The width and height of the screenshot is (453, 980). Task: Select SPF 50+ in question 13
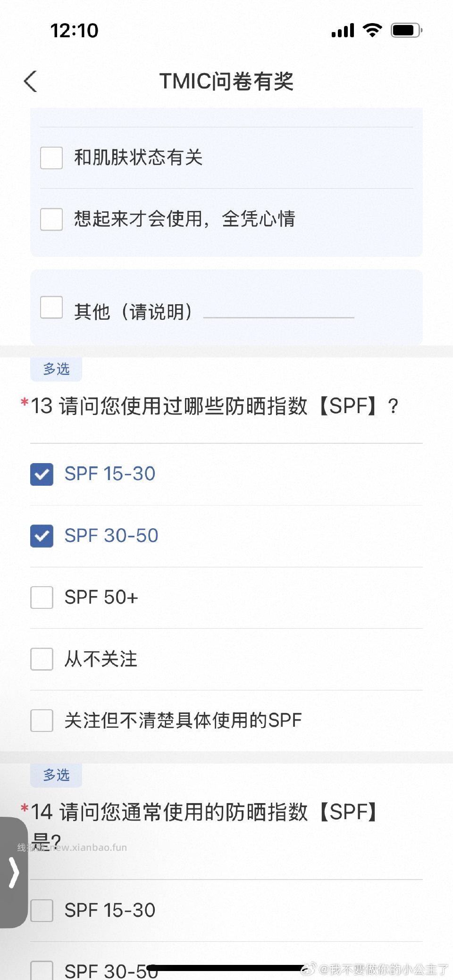(x=42, y=598)
